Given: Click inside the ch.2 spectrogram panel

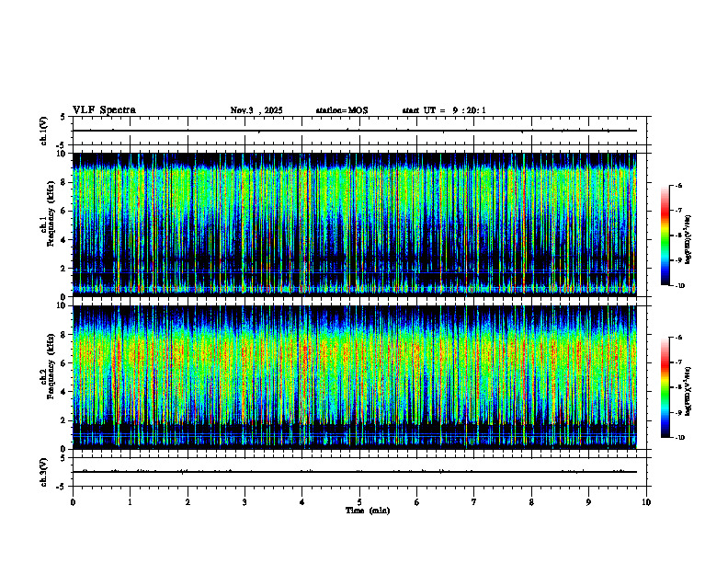Looking at the screenshot, I should pyautogui.click(x=355, y=377).
